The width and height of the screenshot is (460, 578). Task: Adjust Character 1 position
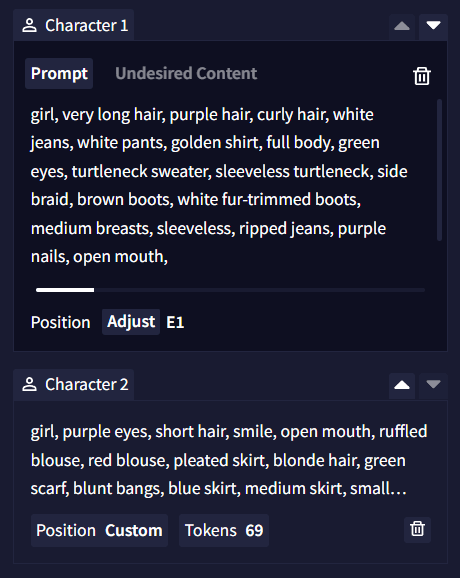click(131, 322)
